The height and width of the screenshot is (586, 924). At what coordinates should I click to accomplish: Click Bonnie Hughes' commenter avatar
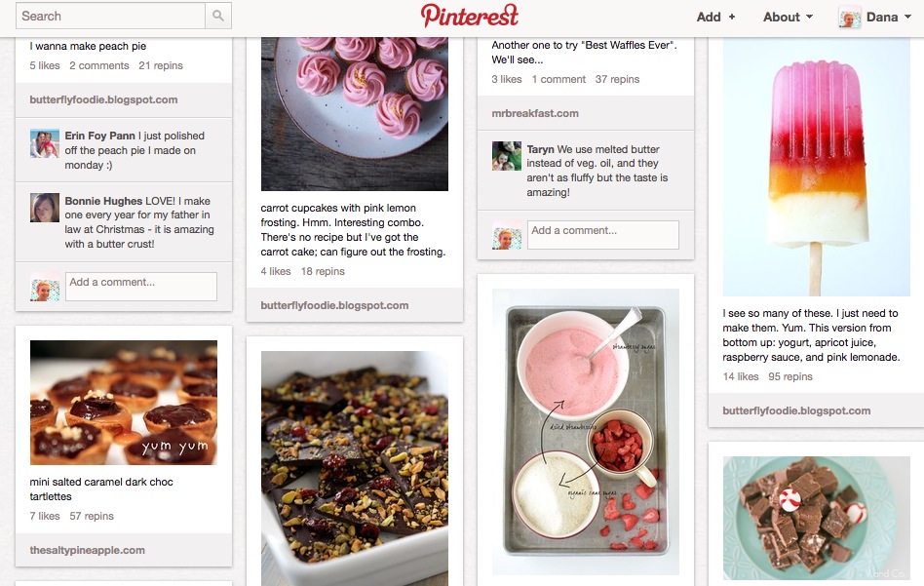coord(45,208)
